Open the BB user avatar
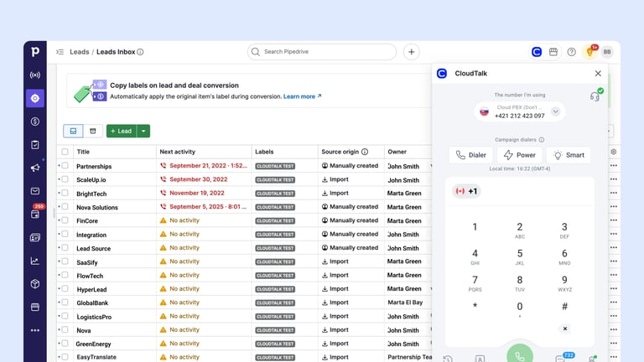 tap(607, 52)
